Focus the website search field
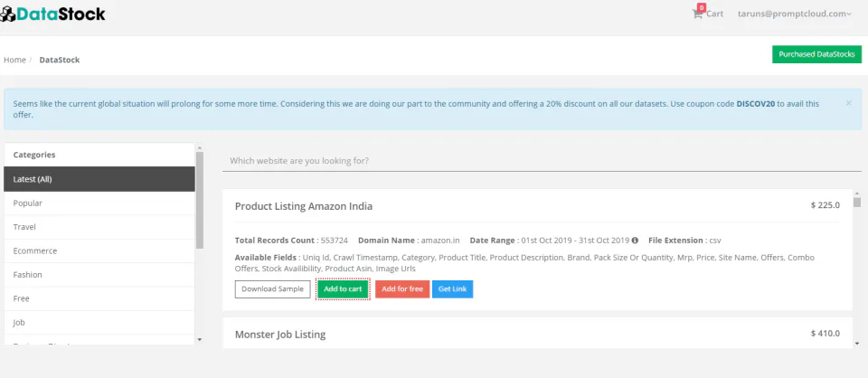The image size is (868, 378). (x=542, y=161)
